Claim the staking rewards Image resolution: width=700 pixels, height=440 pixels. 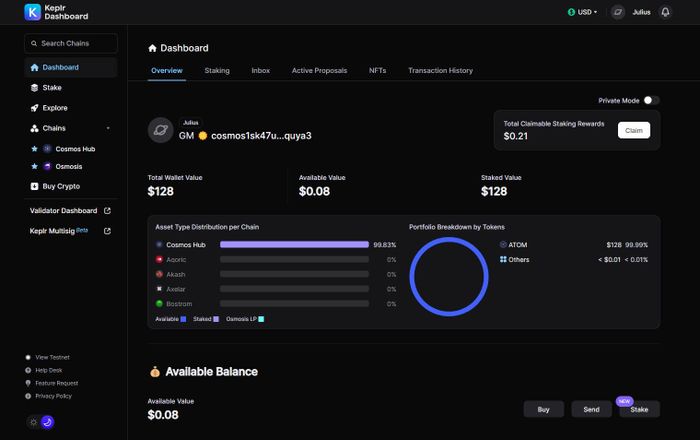(x=634, y=130)
